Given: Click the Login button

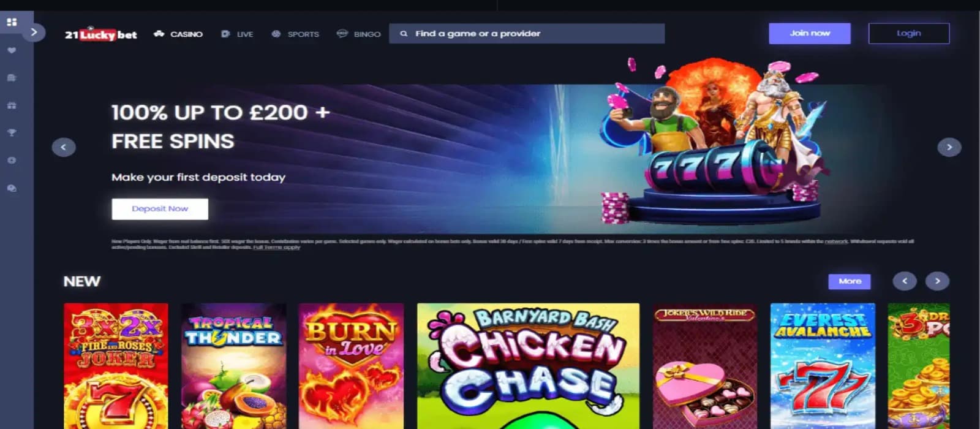Looking at the screenshot, I should (909, 34).
